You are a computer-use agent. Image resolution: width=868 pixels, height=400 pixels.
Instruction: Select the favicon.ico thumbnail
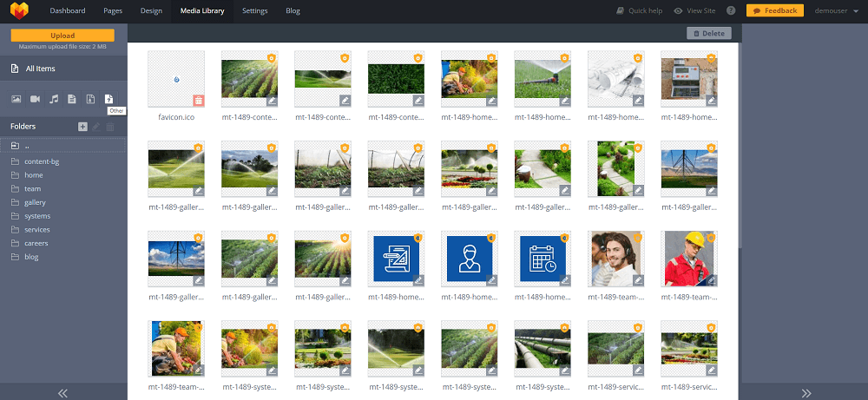click(x=176, y=79)
